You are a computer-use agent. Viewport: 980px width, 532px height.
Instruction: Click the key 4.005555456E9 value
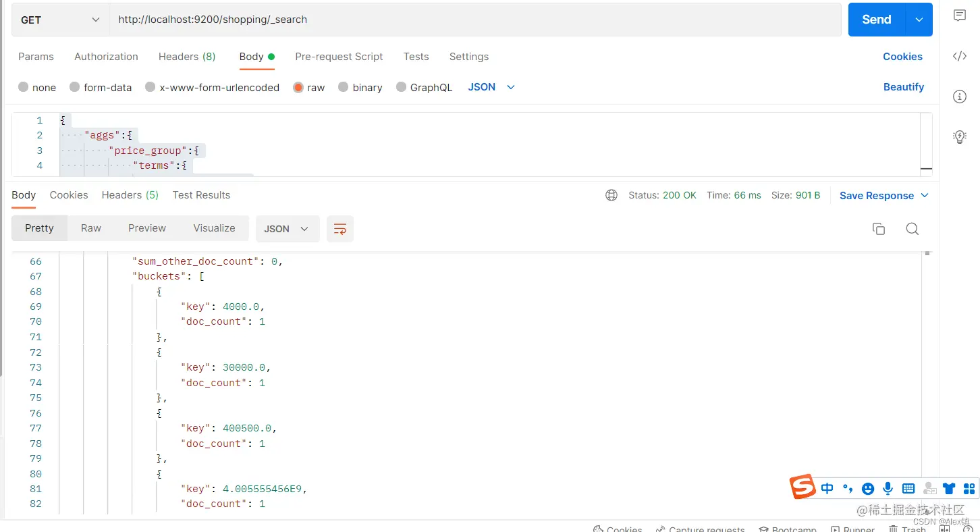pos(262,489)
